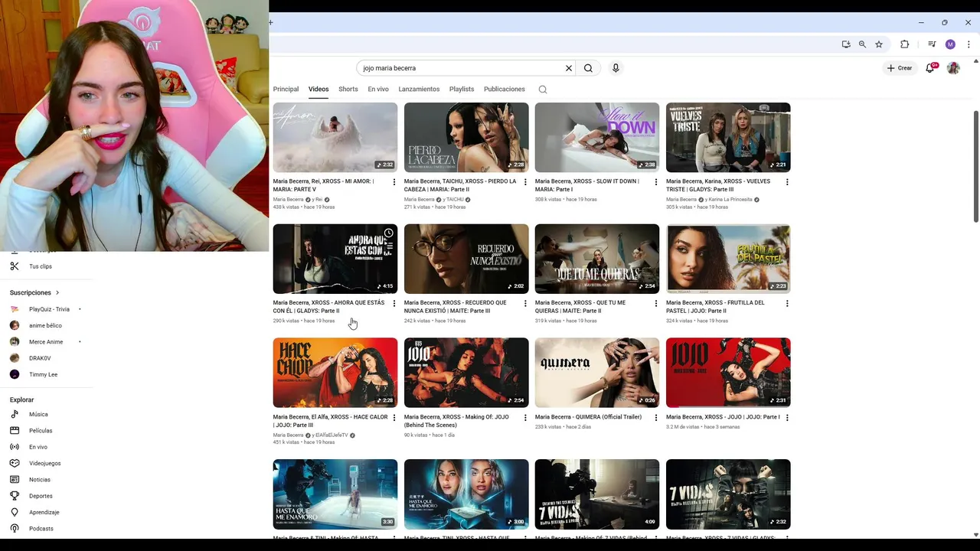Open the browser extensions puzzle icon
This screenshot has height=551, width=980.
(x=904, y=44)
